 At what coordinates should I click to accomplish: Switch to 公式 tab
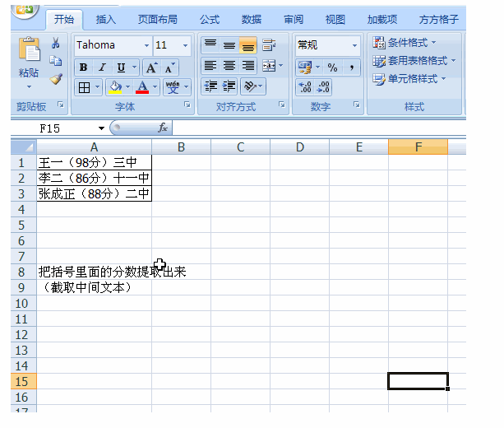pos(210,20)
